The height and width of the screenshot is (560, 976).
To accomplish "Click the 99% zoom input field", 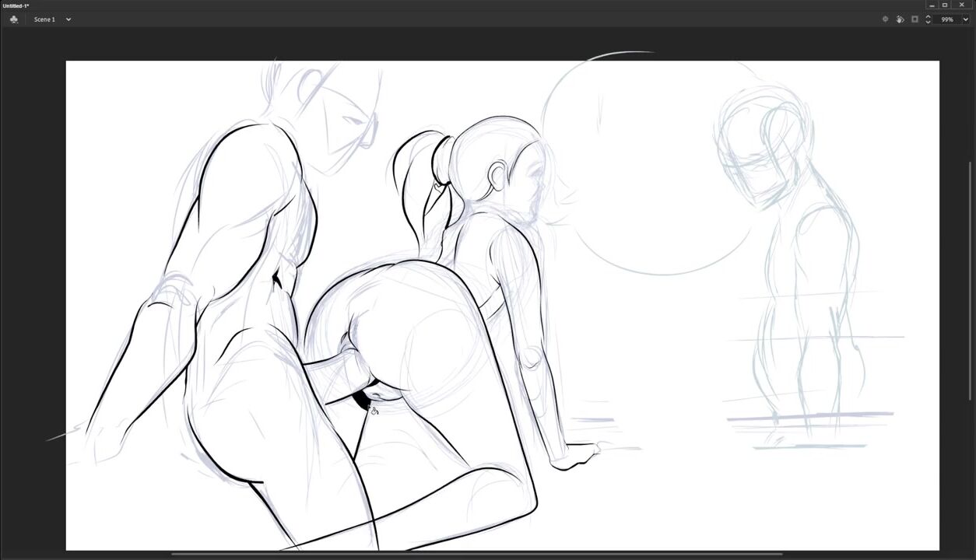I will tap(947, 19).
